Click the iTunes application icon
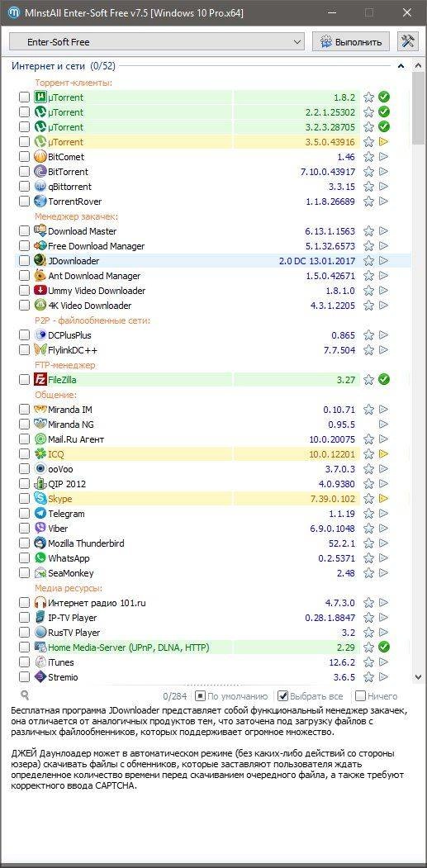 (40, 662)
